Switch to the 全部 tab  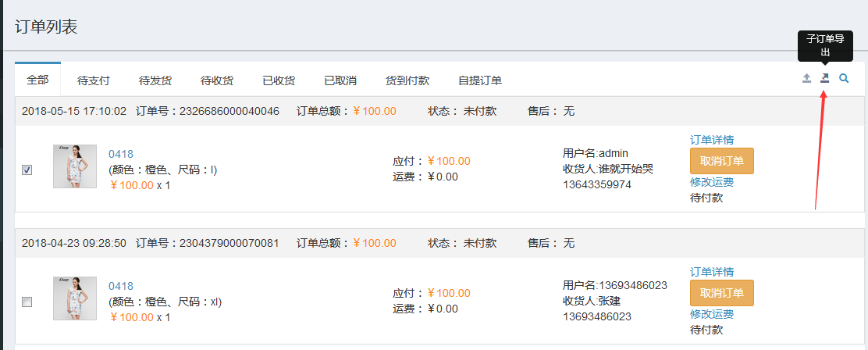pos(37,80)
